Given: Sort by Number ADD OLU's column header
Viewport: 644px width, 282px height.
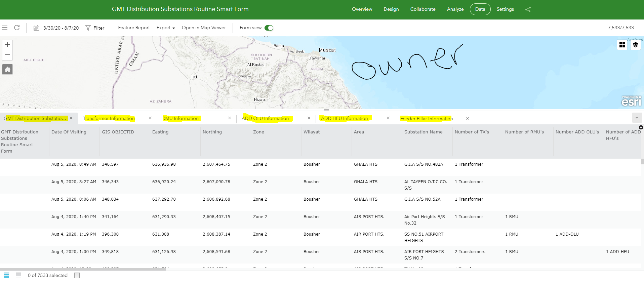Looking at the screenshot, I should coord(577,132).
